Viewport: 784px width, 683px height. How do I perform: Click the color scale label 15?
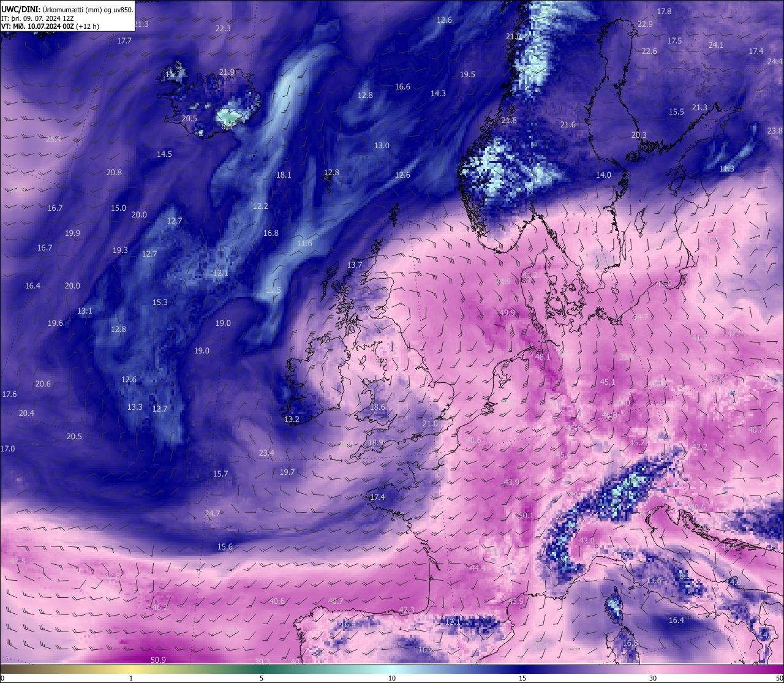[522, 677]
